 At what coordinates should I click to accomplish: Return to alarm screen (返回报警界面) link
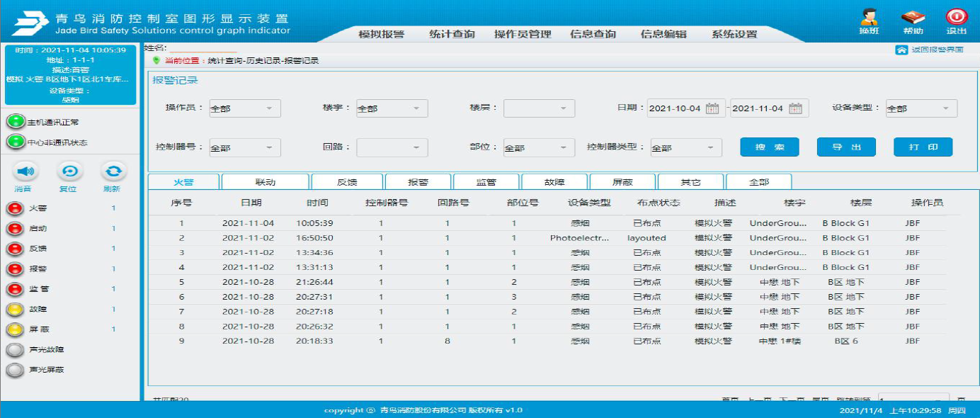point(930,50)
